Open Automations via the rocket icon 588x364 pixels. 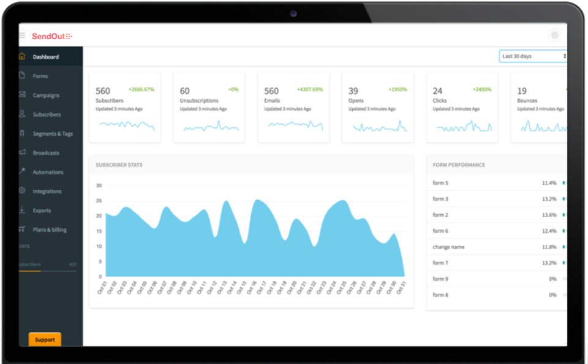point(23,172)
